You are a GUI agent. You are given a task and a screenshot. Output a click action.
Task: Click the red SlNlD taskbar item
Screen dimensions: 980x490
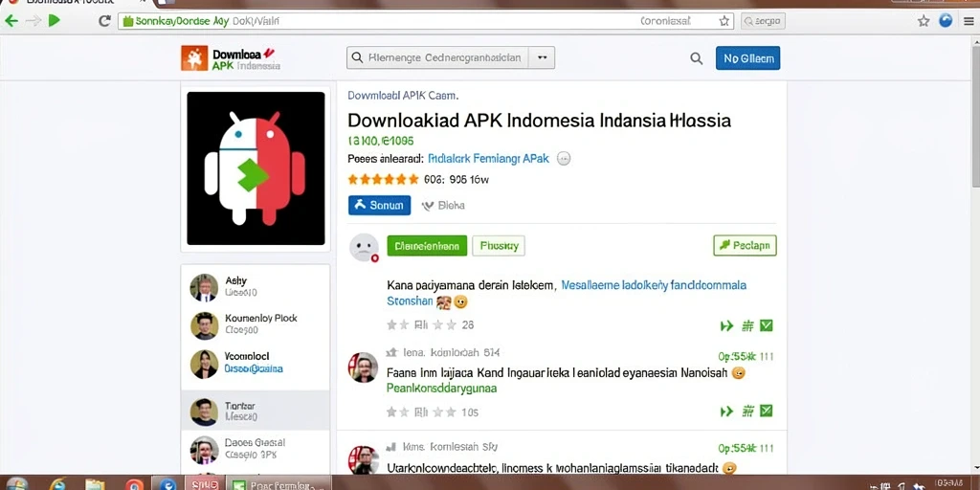coord(203,483)
